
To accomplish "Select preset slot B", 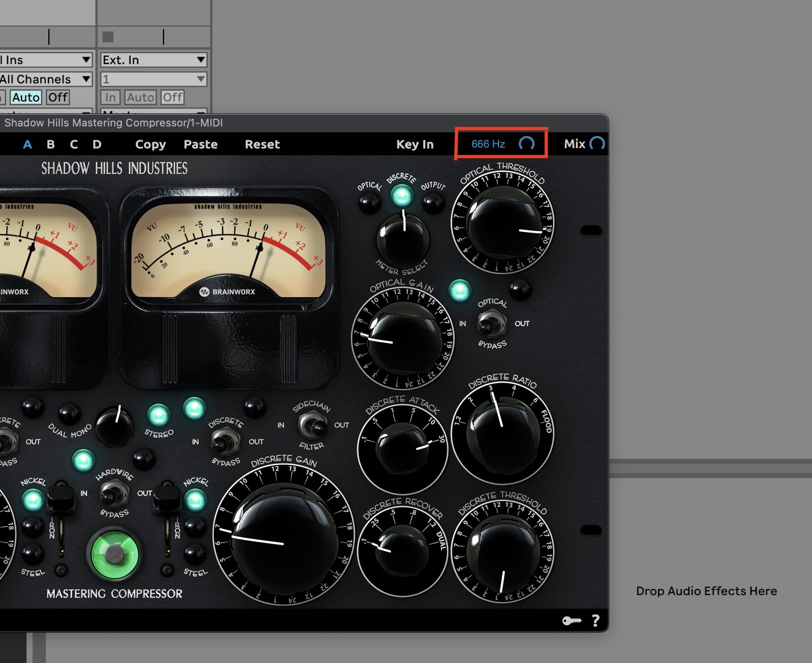I will [51, 144].
